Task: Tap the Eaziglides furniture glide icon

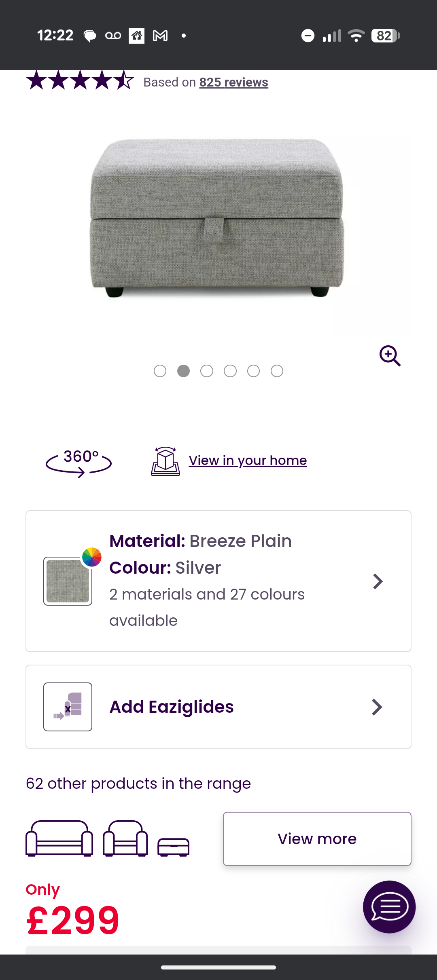Action: (x=68, y=707)
